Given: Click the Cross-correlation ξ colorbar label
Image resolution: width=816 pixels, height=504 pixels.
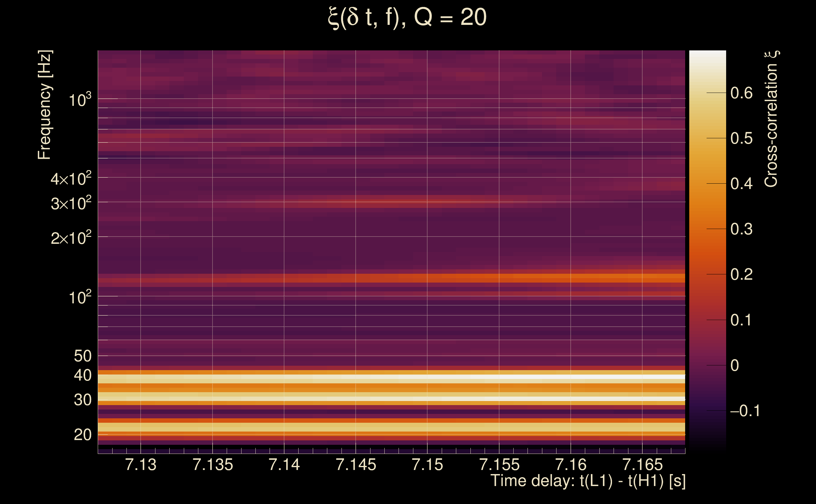Looking at the screenshot, I should tap(772, 119).
